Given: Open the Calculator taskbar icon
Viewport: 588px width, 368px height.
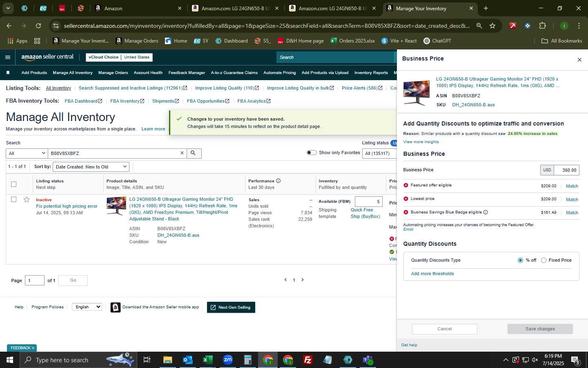Looking at the screenshot, I should (247, 360).
